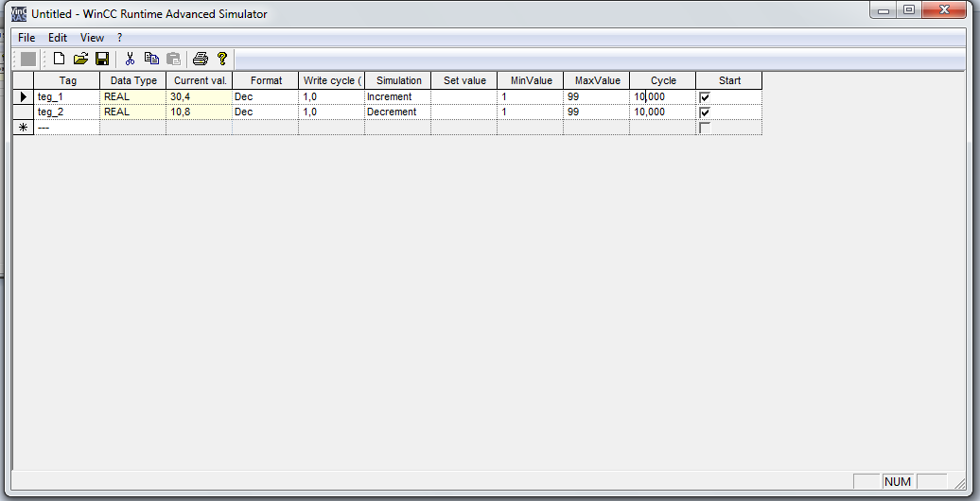980x501 pixels.
Task: Copy selection with the Copy icon
Action: (151, 59)
